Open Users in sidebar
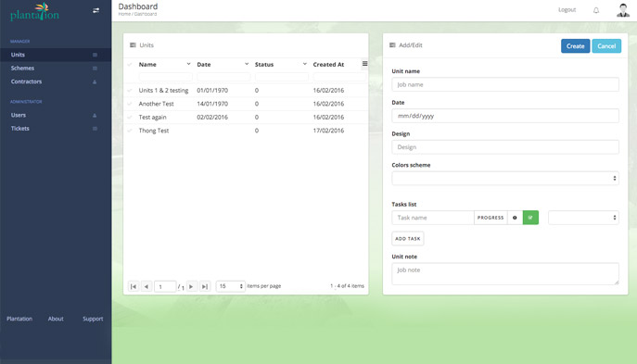The image size is (637, 364). pyautogui.click(x=56, y=115)
